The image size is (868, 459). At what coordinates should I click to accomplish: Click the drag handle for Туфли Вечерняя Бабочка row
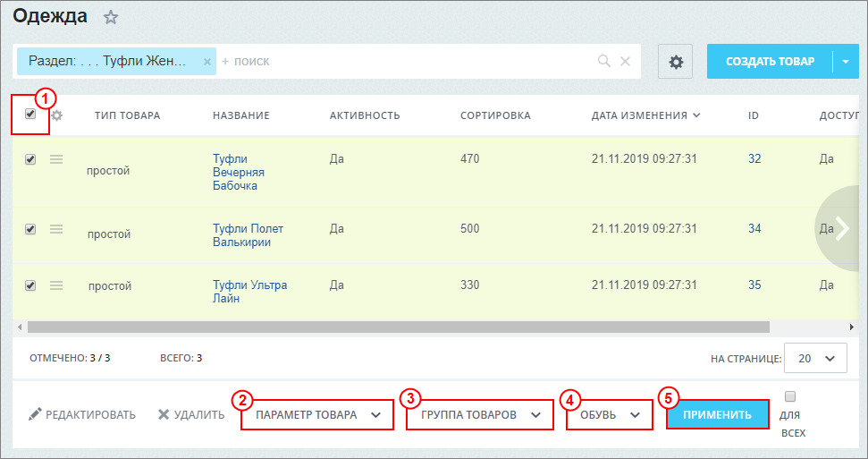(x=56, y=159)
